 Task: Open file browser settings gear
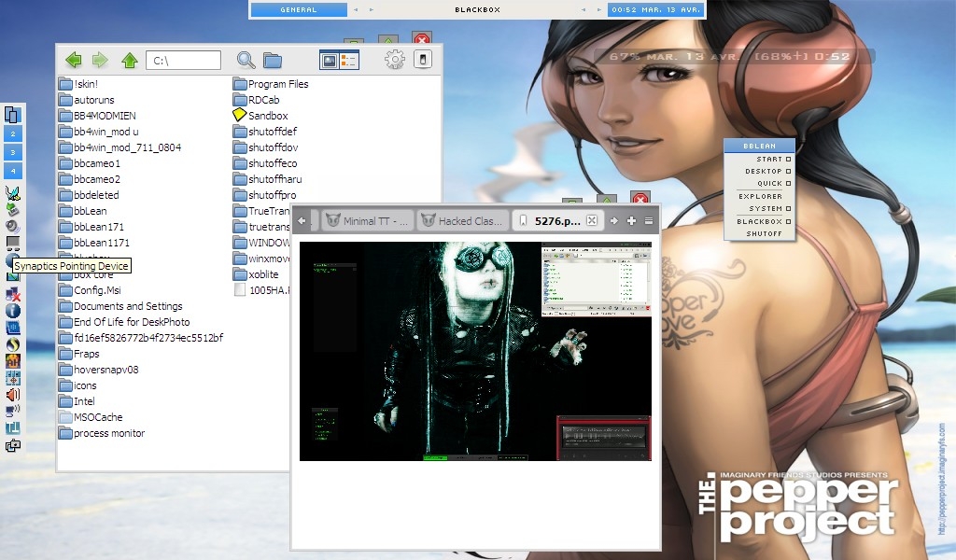point(395,60)
